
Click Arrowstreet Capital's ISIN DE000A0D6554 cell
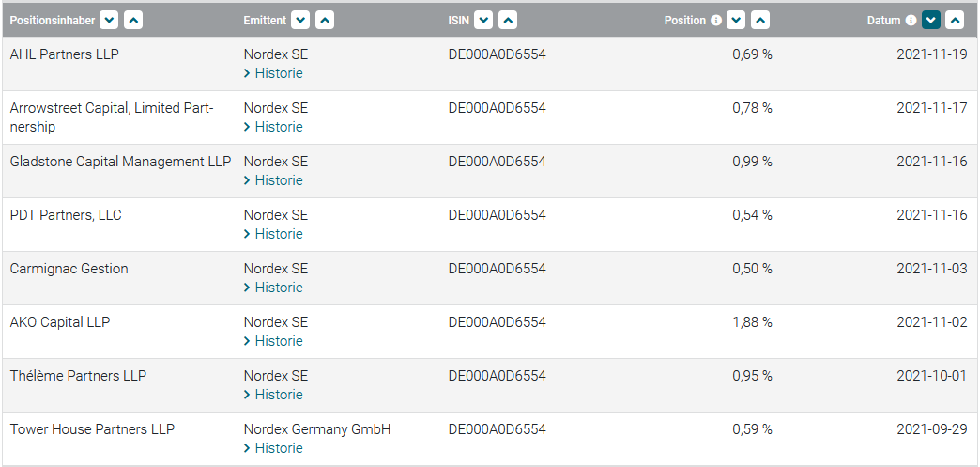(497, 108)
